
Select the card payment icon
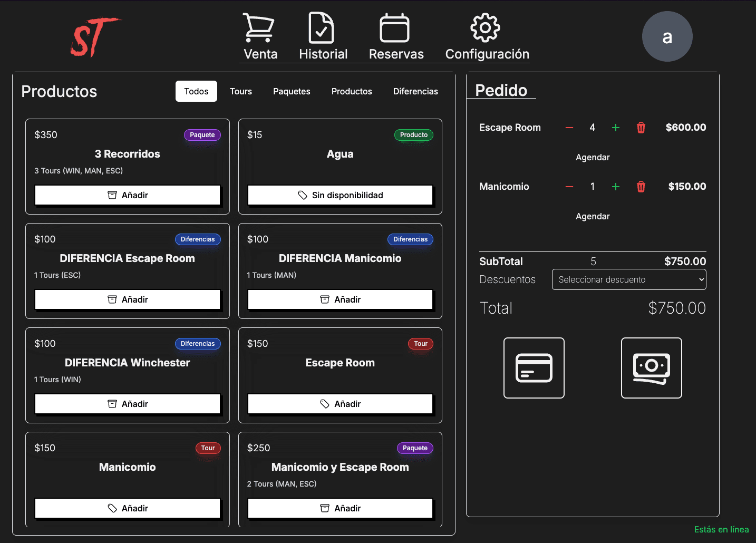(534, 368)
